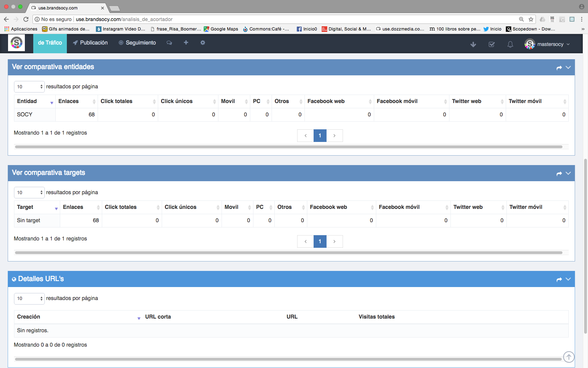The width and height of the screenshot is (588, 368).
Task: Open targets results-per-page dropdown
Action: point(29,192)
